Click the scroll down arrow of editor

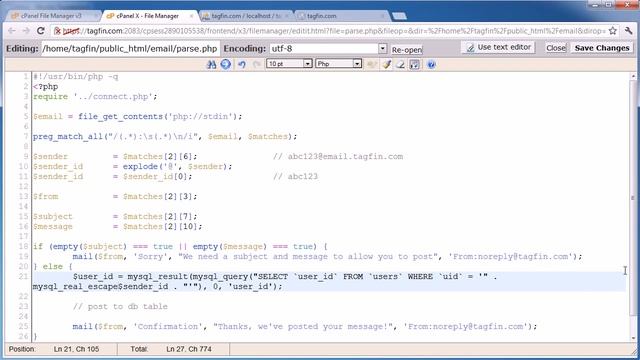pyautogui.click(x=633, y=338)
